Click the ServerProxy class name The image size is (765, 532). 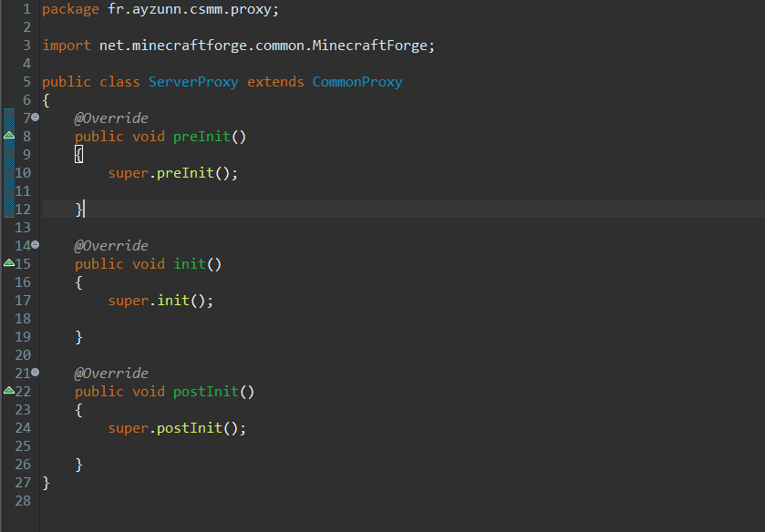coord(192,82)
